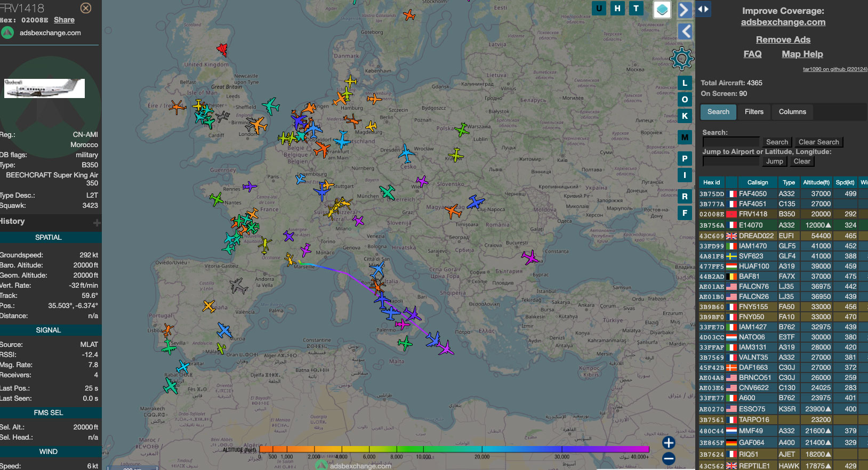Viewport: 868px width, 470px height.
Task: Select the REPTILE1 row in table
Action: (x=783, y=466)
